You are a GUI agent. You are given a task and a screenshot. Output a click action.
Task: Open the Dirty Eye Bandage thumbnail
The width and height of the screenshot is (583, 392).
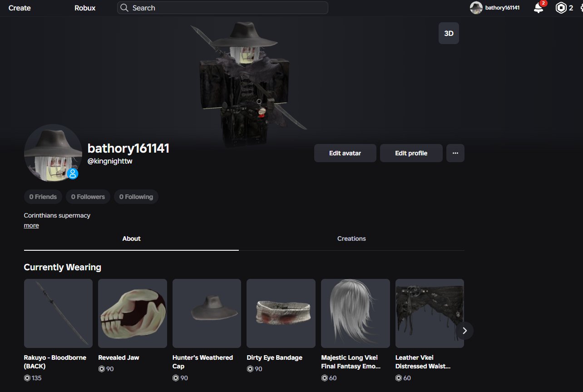281,313
